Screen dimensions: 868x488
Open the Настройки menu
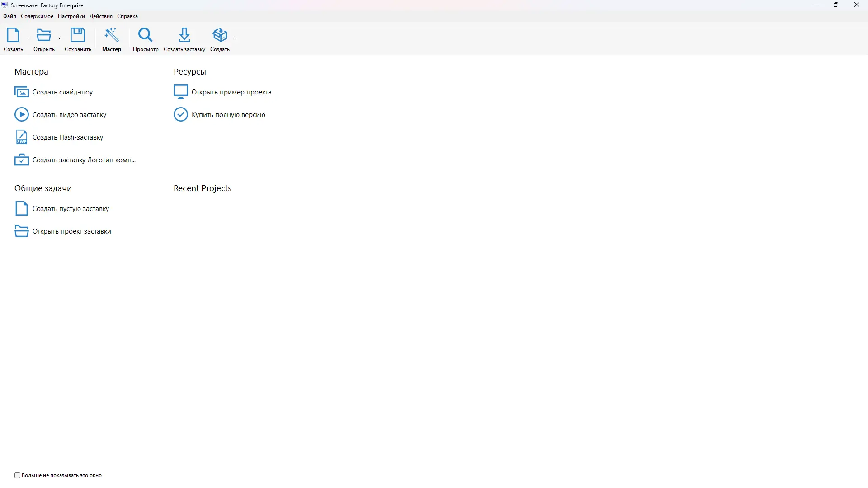71,16
